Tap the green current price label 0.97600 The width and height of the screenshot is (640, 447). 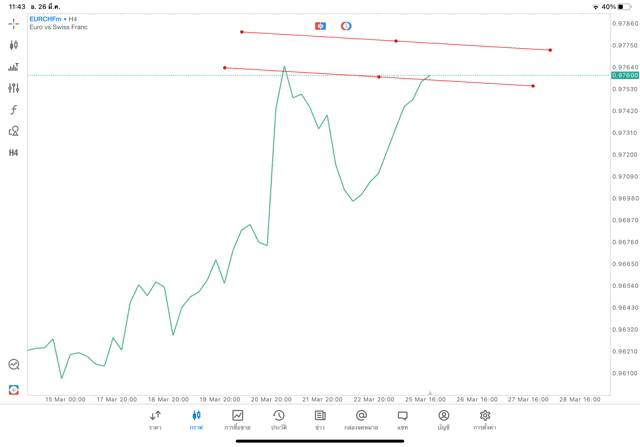(626, 75)
